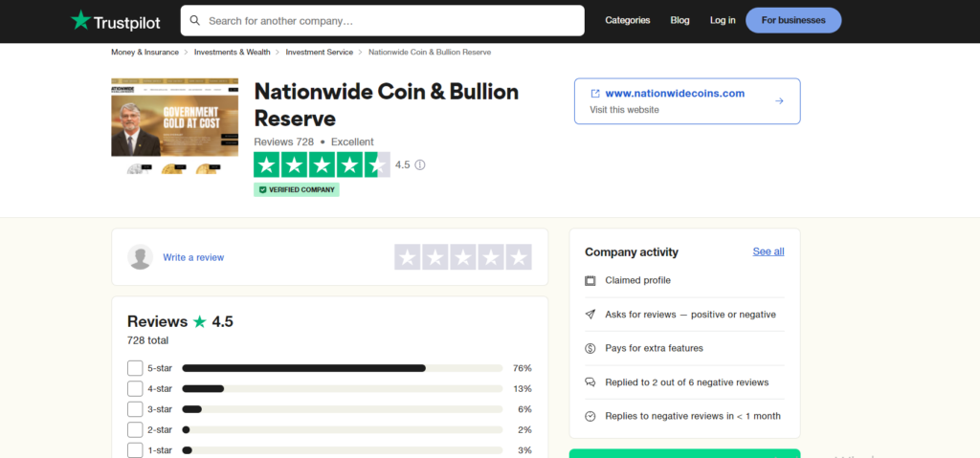Click the 2-star 2% rating bar
This screenshot has width=980, height=458.
(x=343, y=430)
